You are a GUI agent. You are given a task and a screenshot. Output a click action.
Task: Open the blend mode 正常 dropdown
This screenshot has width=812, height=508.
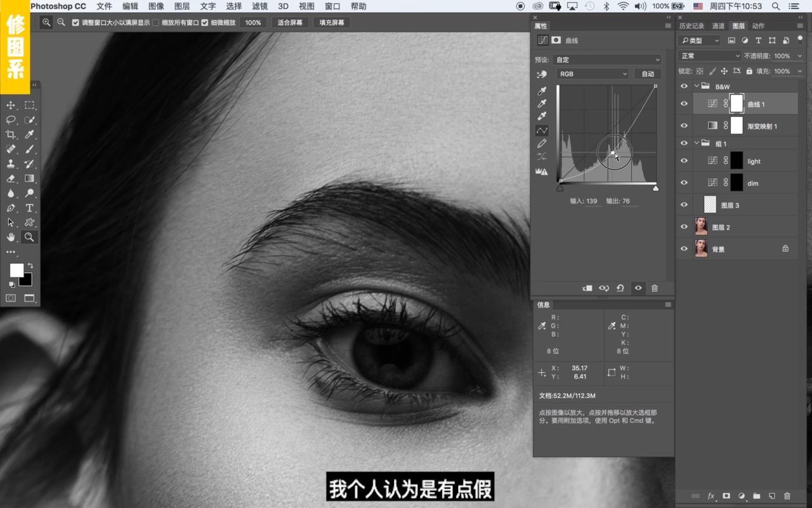(x=709, y=56)
